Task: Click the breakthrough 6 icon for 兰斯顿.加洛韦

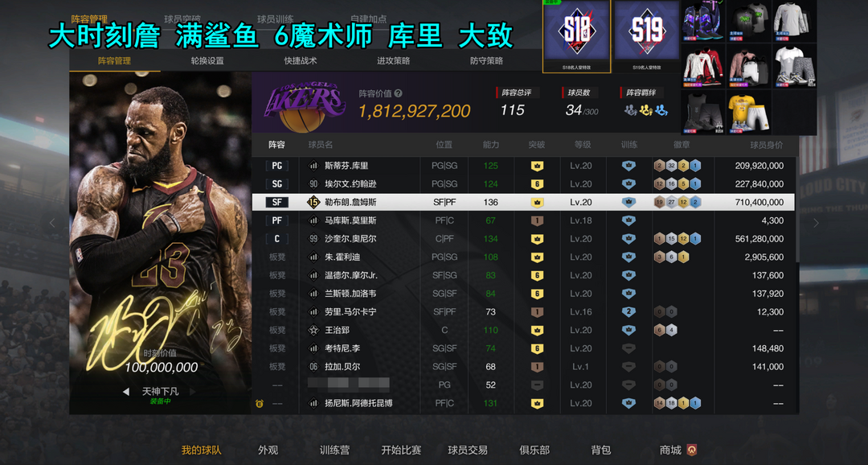Action: 536,294
